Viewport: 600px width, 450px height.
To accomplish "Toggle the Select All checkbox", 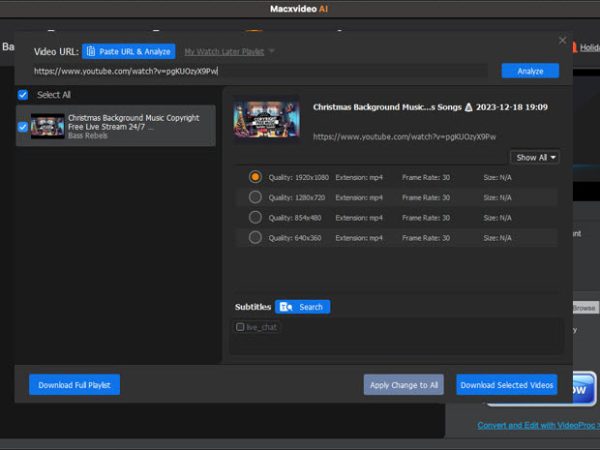I will tap(23, 95).
